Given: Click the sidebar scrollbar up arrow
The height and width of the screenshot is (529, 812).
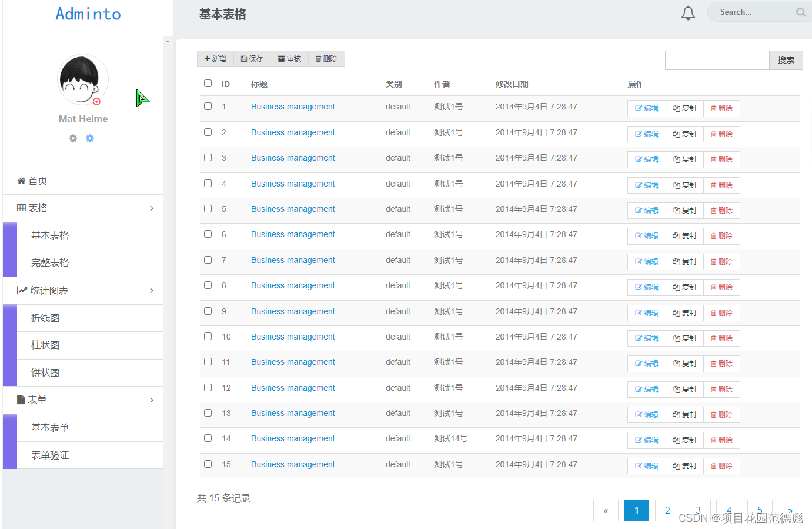Looking at the screenshot, I should [168, 41].
